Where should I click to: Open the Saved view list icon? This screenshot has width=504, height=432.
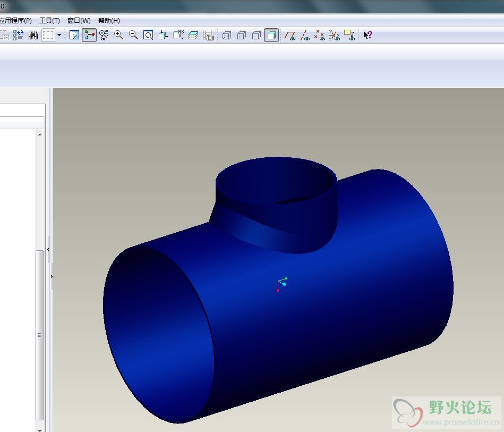coord(178,35)
